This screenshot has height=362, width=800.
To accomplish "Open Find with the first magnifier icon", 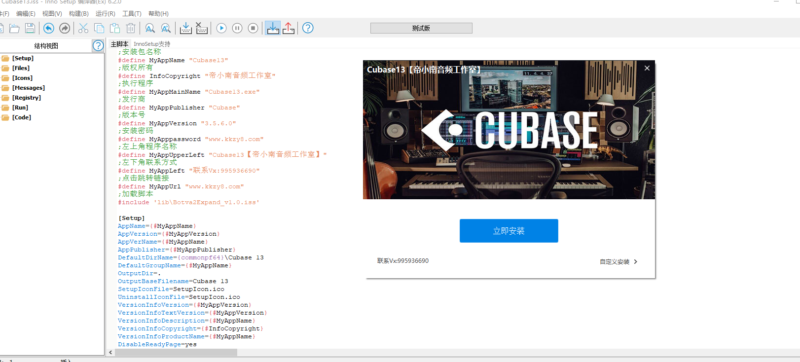I will coord(149,28).
